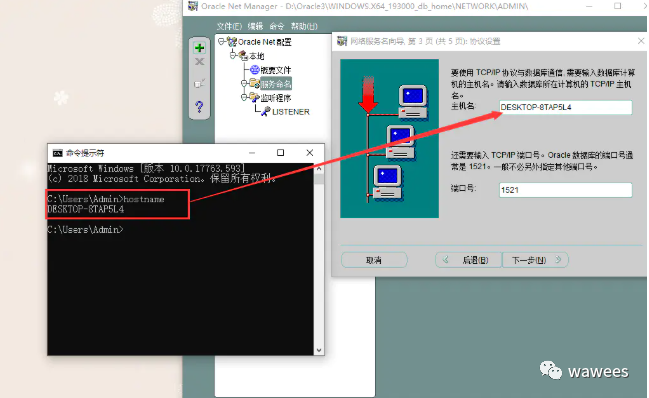Viewport: 649px width, 398px height.
Task: Click the Oracle Net 配置 root icon
Action: (232, 42)
